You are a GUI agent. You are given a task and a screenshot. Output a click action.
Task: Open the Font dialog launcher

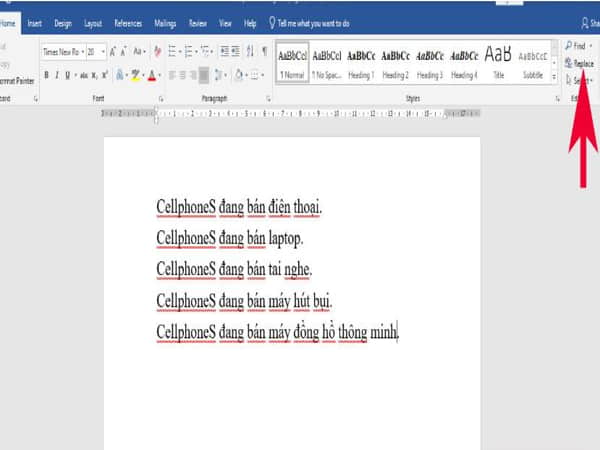pos(161,99)
